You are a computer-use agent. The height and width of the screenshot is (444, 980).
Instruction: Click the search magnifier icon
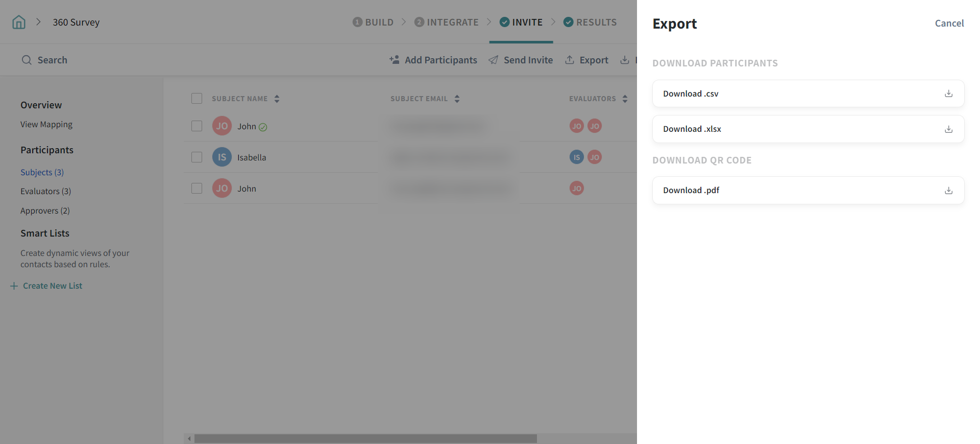click(x=27, y=60)
